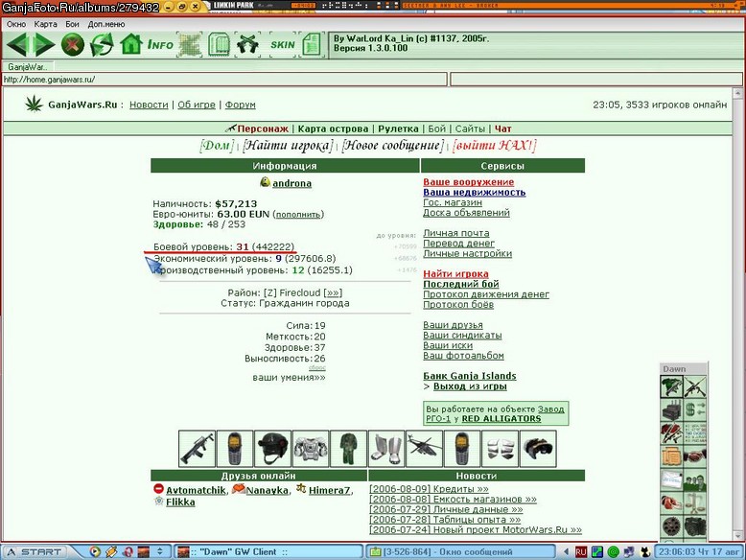Select the GanjaWar.. browser tab
The width and height of the screenshot is (746, 560).
pyautogui.click(x=28, y=66)
